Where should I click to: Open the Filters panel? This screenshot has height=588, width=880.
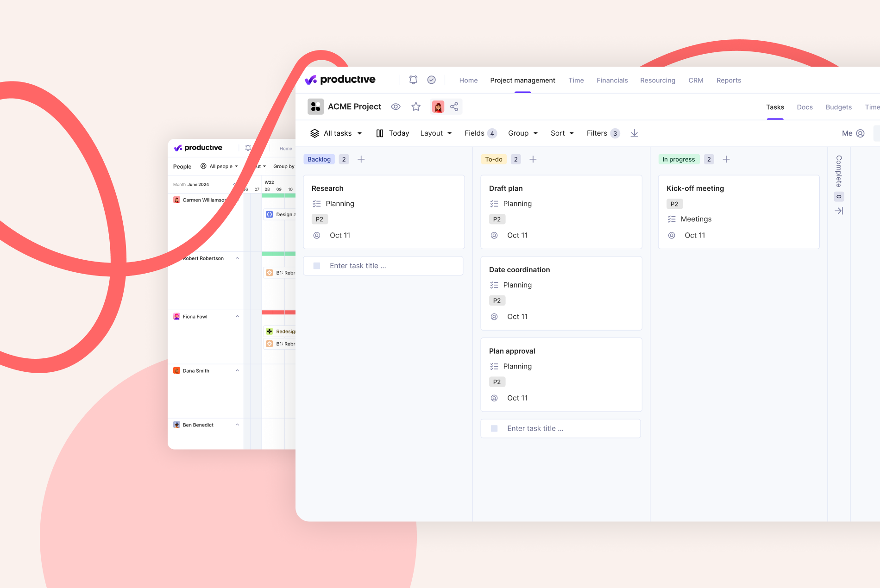pos(597,133)
